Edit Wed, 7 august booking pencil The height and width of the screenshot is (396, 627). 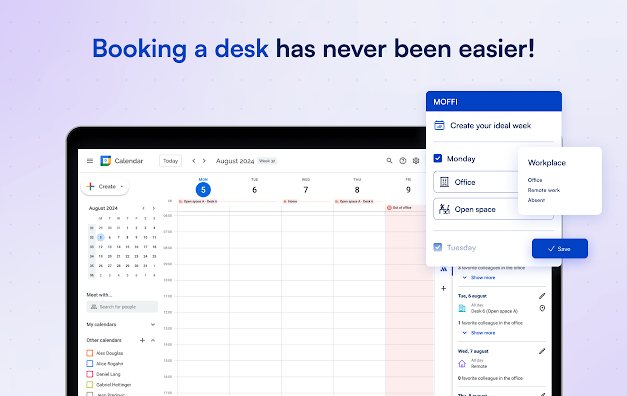[x=542, y=351]
